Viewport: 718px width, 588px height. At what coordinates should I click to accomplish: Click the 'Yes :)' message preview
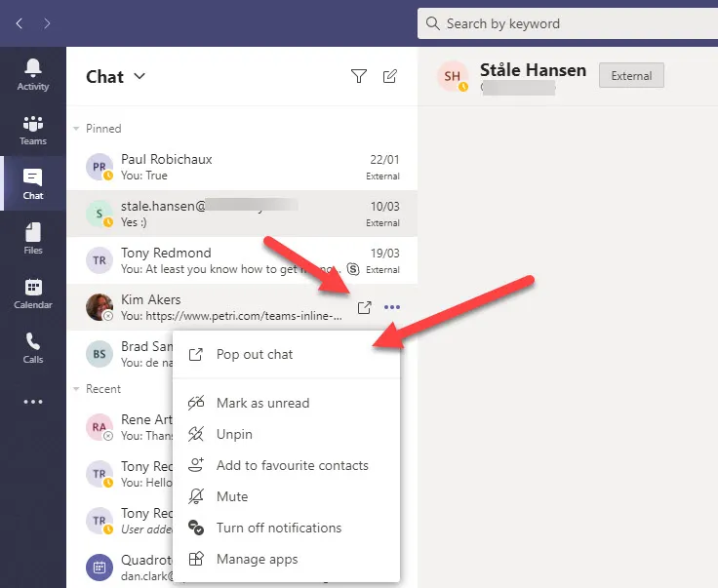pyautogui.click(x=134, y=222)
